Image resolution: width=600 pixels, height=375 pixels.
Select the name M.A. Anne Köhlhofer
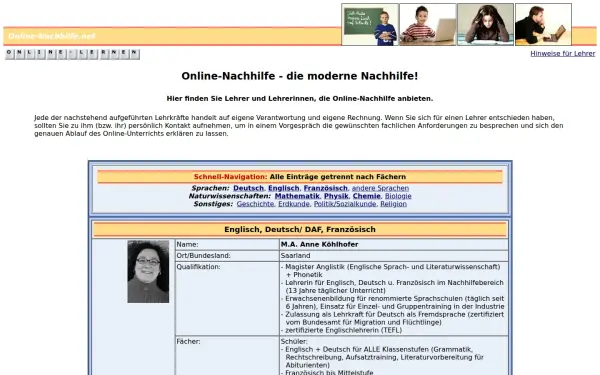click(x=320, y=244)
